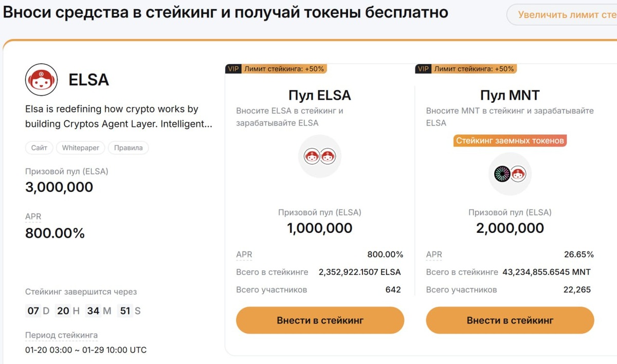Click the MNT and ELSA pair icon
Viewport: 617px width, 364px height.
pos(510,174)
